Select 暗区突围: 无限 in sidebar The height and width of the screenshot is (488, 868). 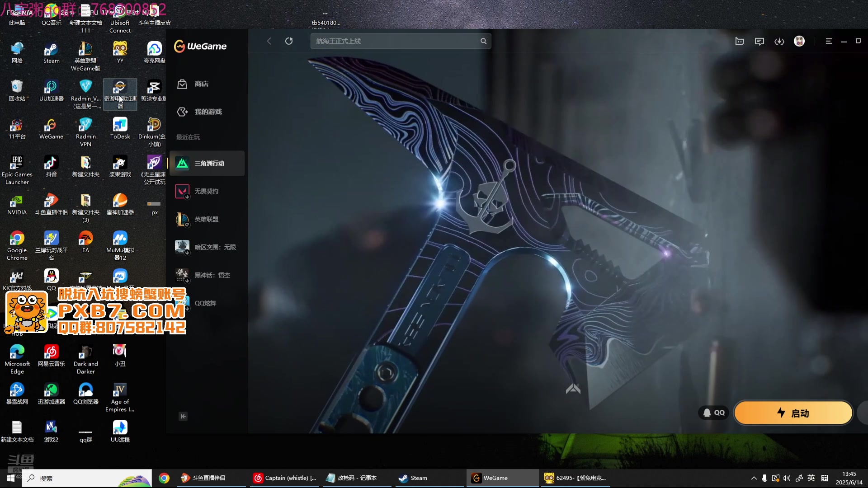[x=207, y=248]
